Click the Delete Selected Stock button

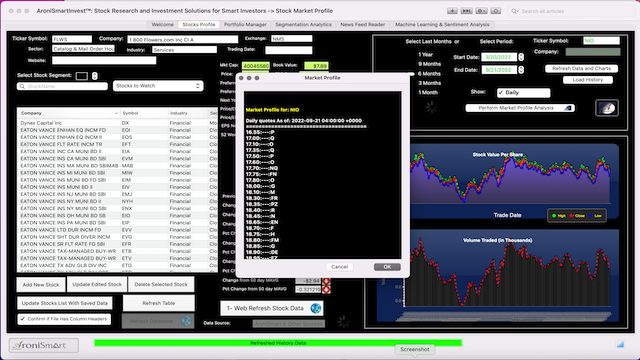point(161,284)
